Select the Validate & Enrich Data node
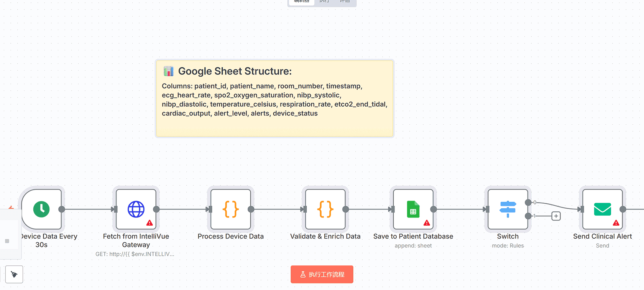The height and width of the screenshot is (290, 644). pyautogui.click(x=325, y=209)
